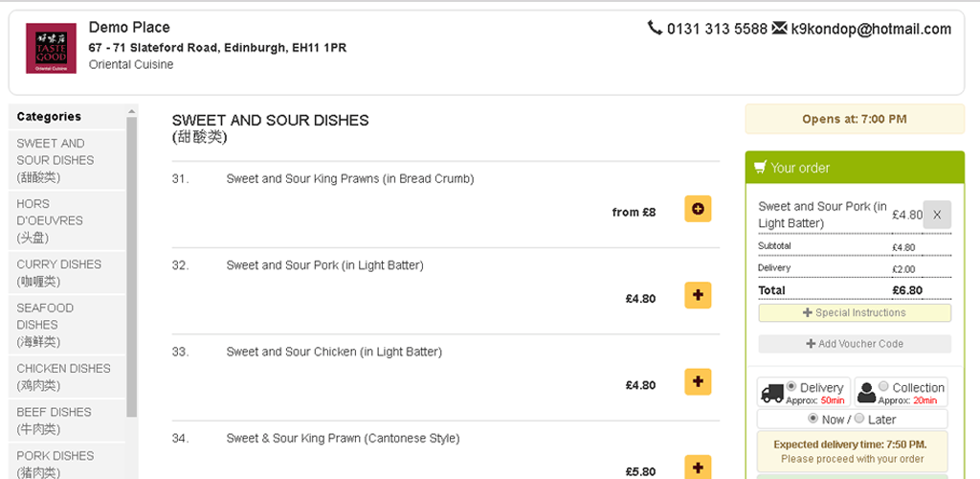980x479 pixels.
Task: Remove Sweet and Sour Pork from order
Action: 937,215
